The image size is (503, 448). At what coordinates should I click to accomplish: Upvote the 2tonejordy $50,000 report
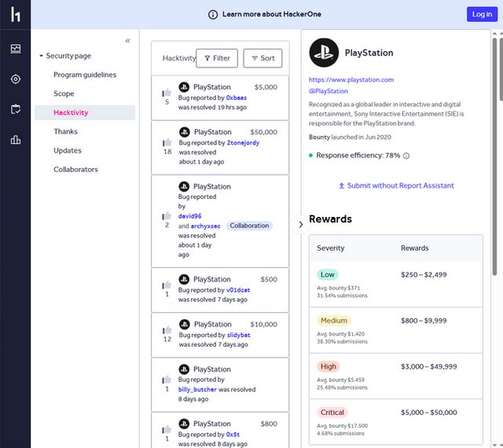click(x=167, y=142)
